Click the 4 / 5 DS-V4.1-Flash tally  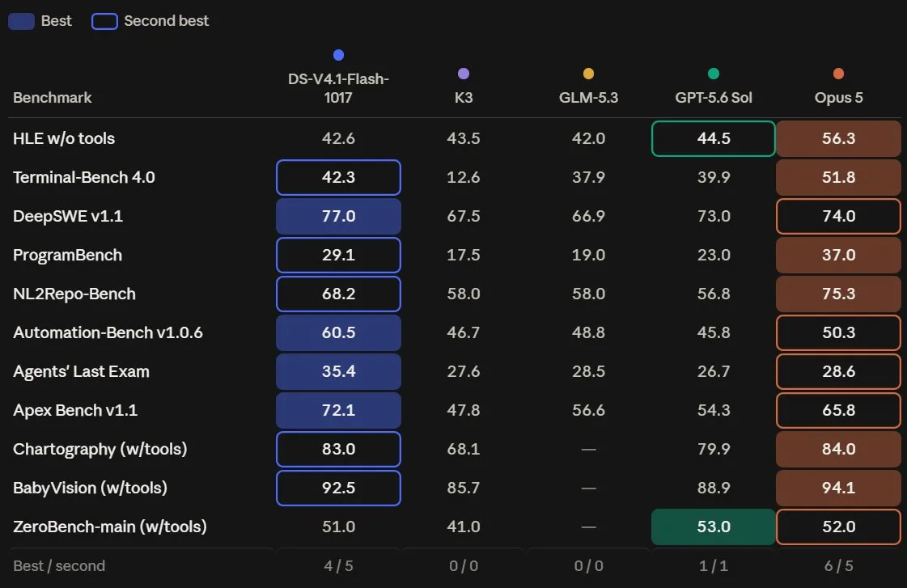tap(338, 565)
